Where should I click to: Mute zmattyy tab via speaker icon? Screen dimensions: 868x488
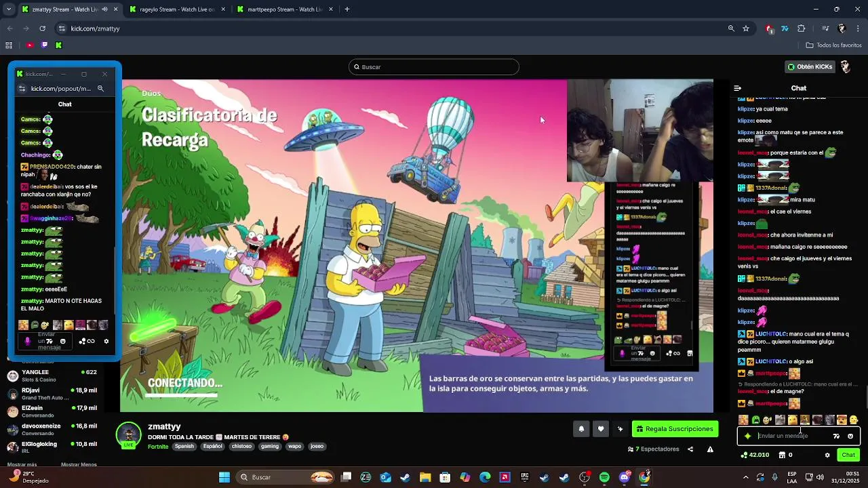click(x=104, y=9)
